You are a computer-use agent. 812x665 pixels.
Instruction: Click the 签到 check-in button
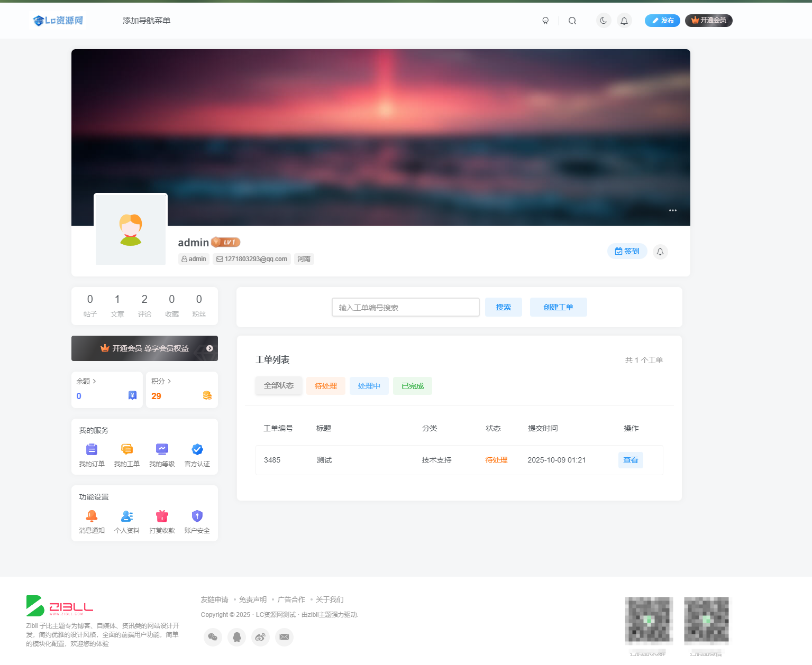(627, 251)
